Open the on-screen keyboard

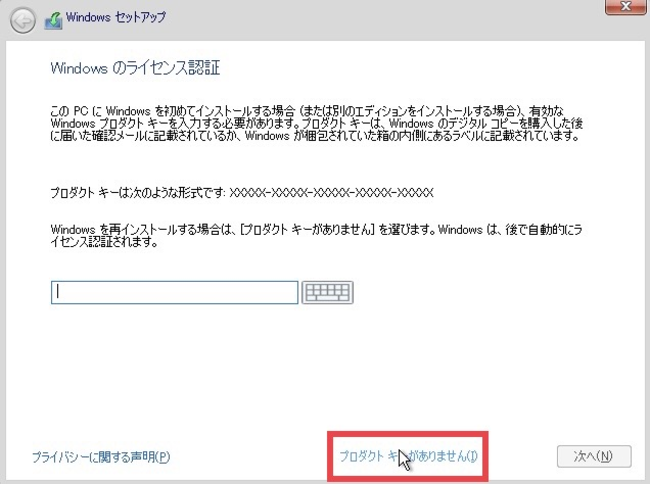327,292
